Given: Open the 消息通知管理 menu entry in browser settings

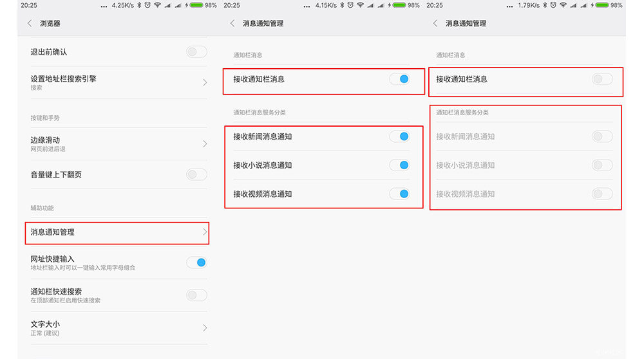Looking at the screenshot, I should [116, 232].
